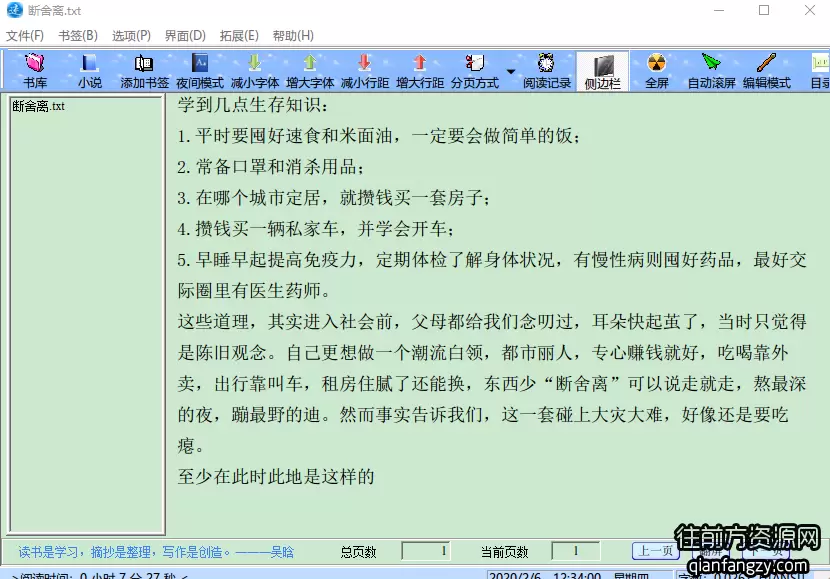
Task: Click the line '2. 常备口罩和消杀用品'
Action: click(270, 167)
